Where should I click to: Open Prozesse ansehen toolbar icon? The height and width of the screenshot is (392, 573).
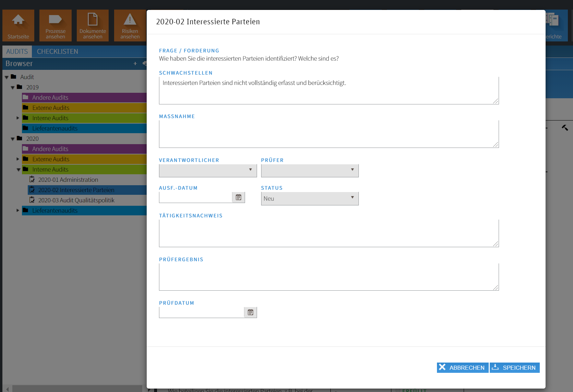(55, 21)
